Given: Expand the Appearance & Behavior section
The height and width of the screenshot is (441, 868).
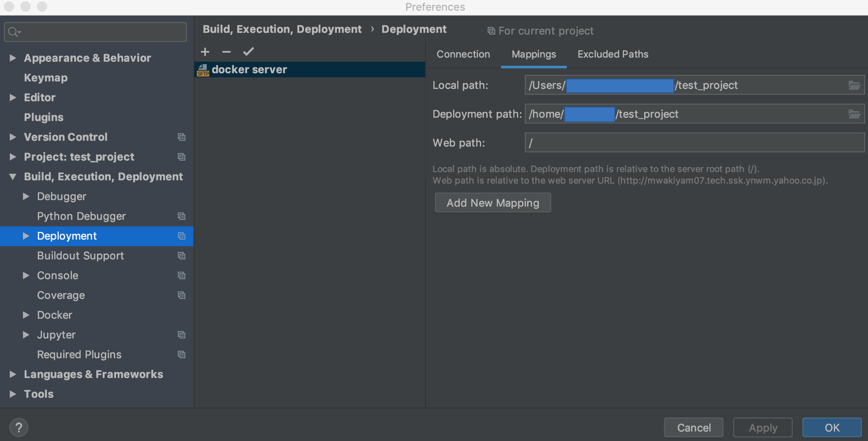Looking at the screenshot, I should pos(13,58).
